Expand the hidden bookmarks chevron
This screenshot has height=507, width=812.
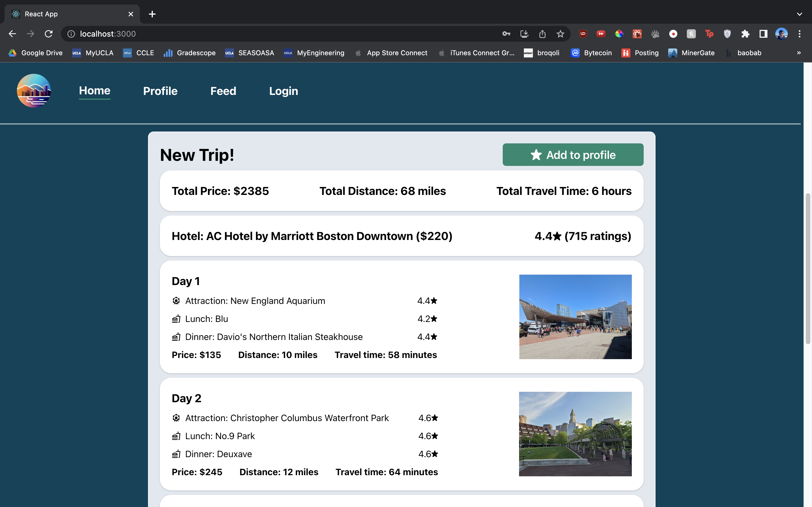(799, 53)
